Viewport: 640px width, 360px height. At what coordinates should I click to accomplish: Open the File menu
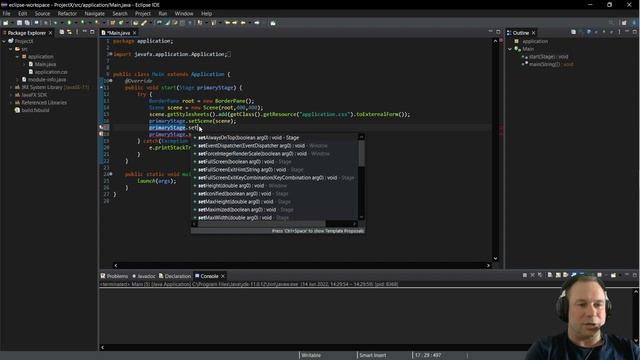[6, 13]
